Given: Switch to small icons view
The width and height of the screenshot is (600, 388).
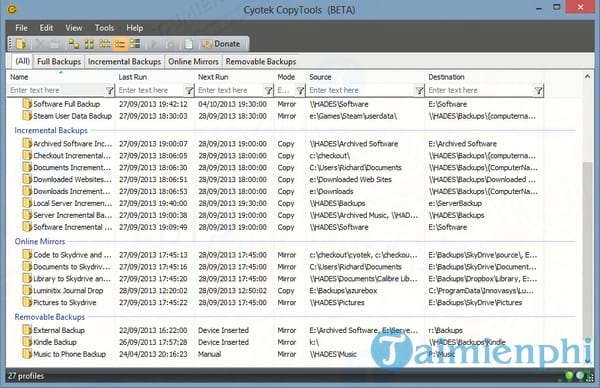Looking at the screenshot, I should pos(89,44).
